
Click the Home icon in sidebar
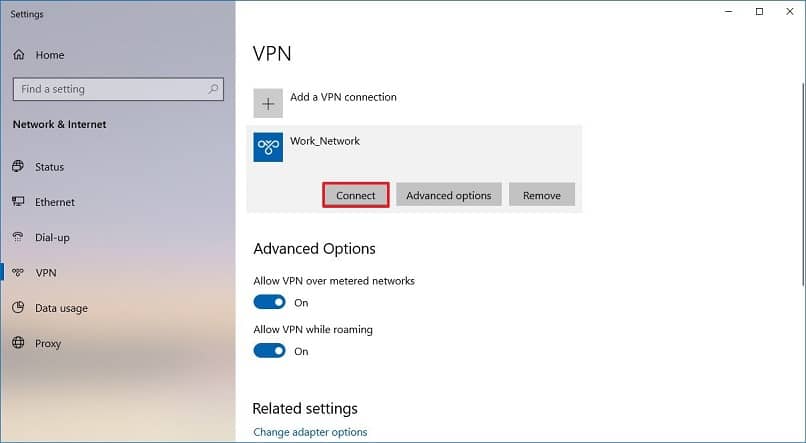pyautogui.click(x=19, y=55)
